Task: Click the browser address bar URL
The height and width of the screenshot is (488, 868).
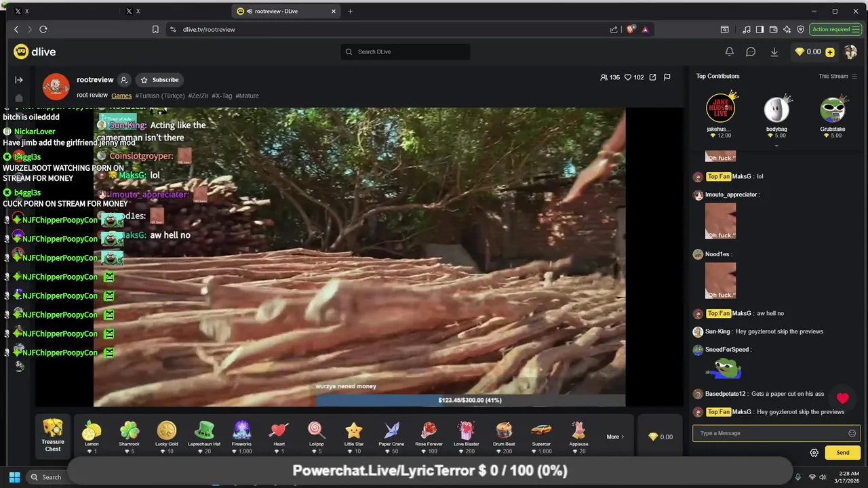Action: (x=209, y=30)
